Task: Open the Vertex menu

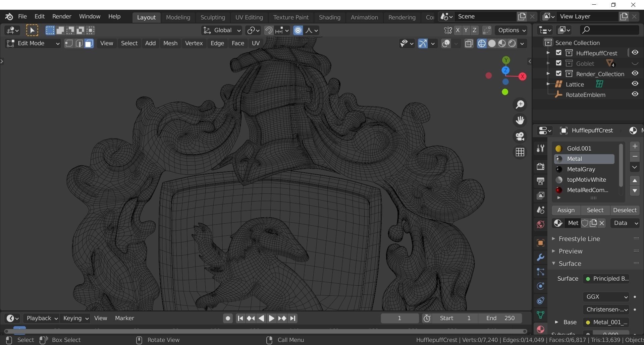Action: [x=194, y=43]
